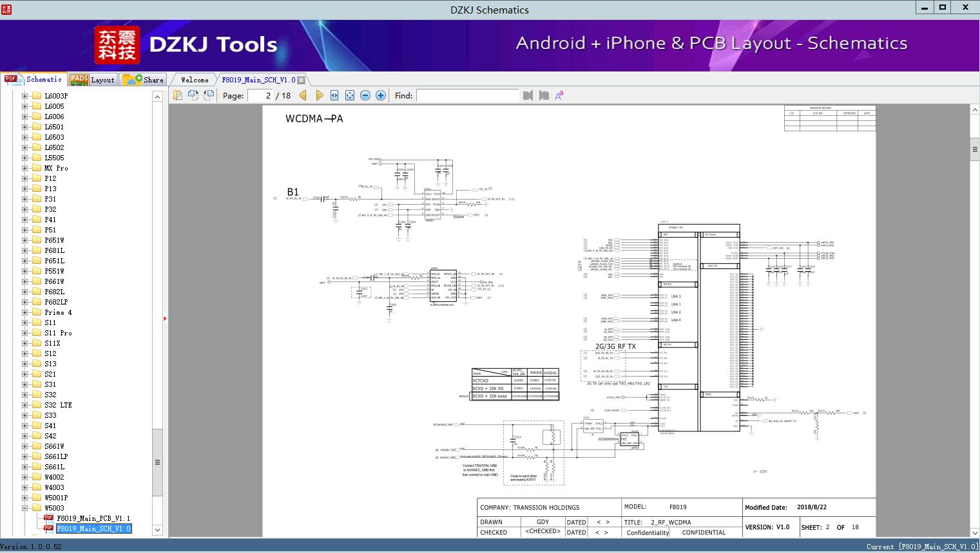
Task: Switch to the Layout tab
Action: (93, 80)
